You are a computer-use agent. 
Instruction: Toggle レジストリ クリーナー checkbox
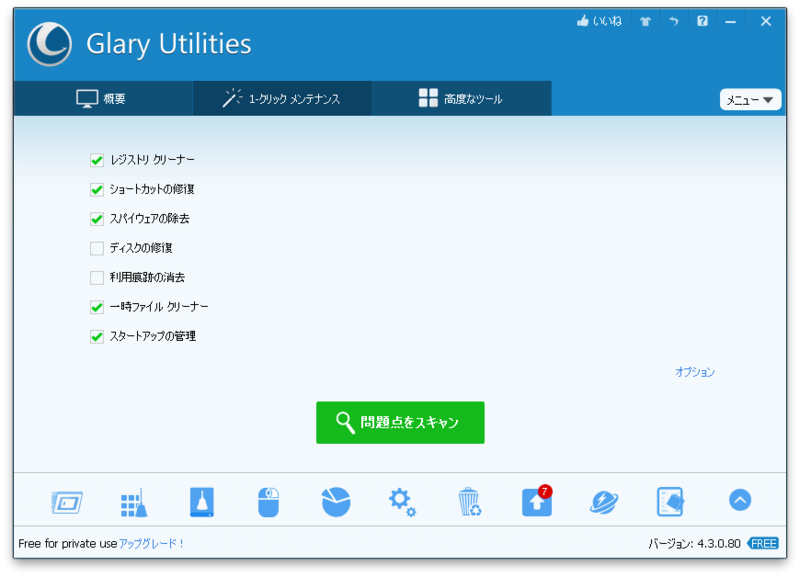[97, 160]
